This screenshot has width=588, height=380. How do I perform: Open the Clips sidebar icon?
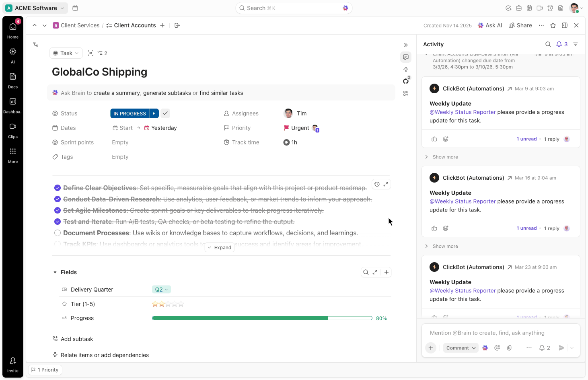pos(13,129)
